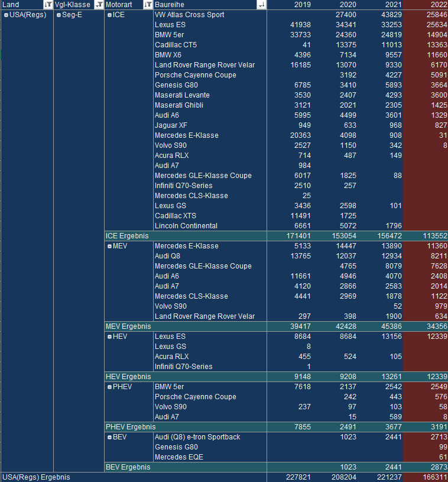Click the PHEV Ergebnis subtotal label
Screen dimensions: 448x482
pos(131,427)
